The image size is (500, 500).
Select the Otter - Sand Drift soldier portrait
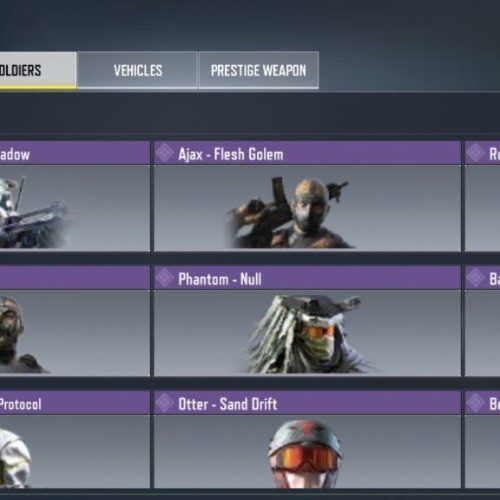[307, 452]
